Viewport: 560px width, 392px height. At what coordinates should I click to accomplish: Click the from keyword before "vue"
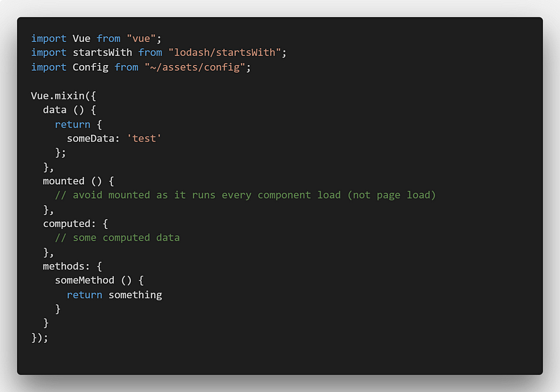point(108,38)
